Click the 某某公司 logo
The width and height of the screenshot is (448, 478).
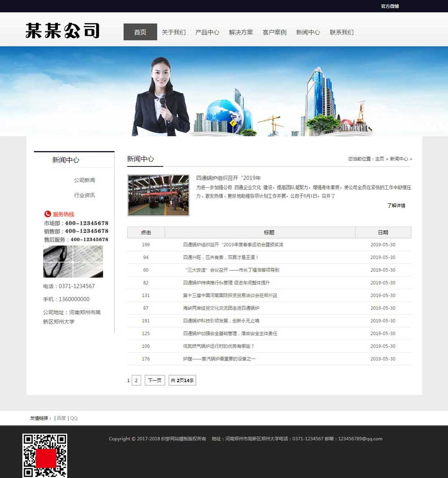click(x=63, y=31)
